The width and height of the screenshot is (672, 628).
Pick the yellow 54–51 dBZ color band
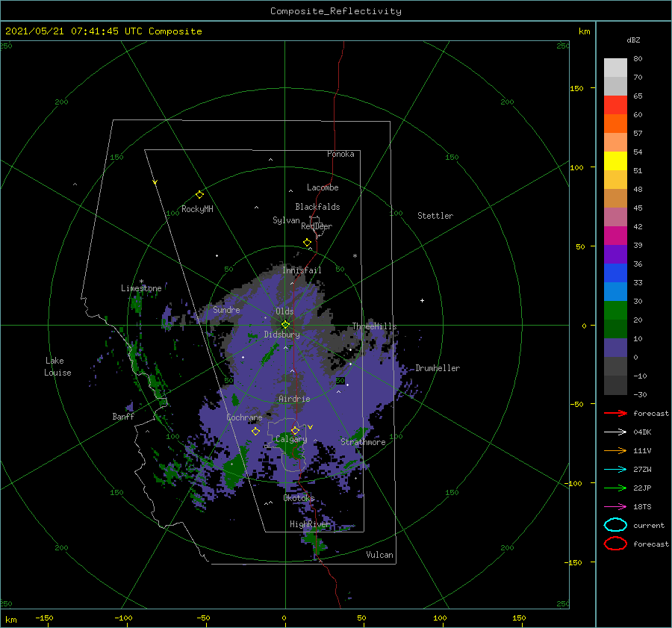(x=615, y=161)
